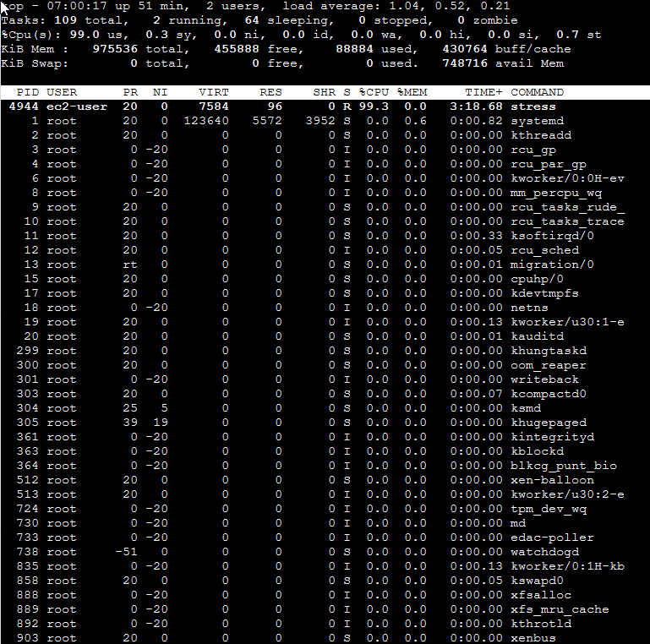
Task: Click the PID column header
Action: (x=28, y=92)
